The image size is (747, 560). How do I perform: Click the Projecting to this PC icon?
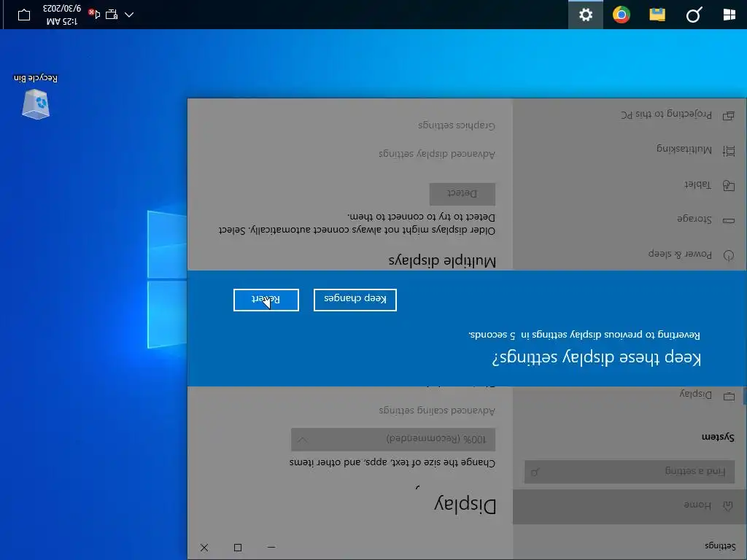point(729,116)
